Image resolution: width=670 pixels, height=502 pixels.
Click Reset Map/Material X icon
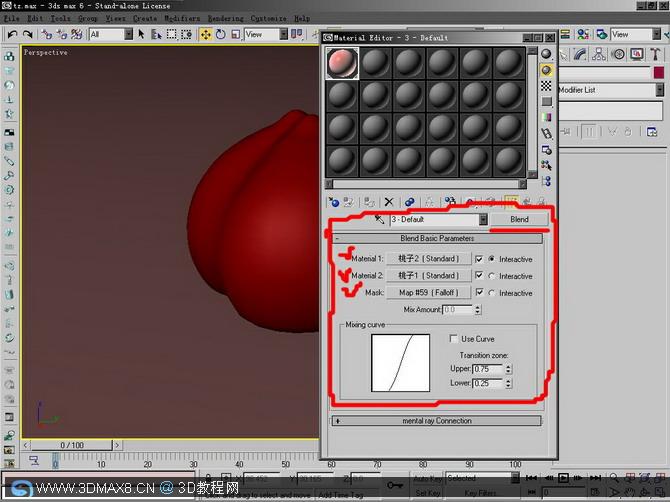pyautogui.click(x=389, y=202)
